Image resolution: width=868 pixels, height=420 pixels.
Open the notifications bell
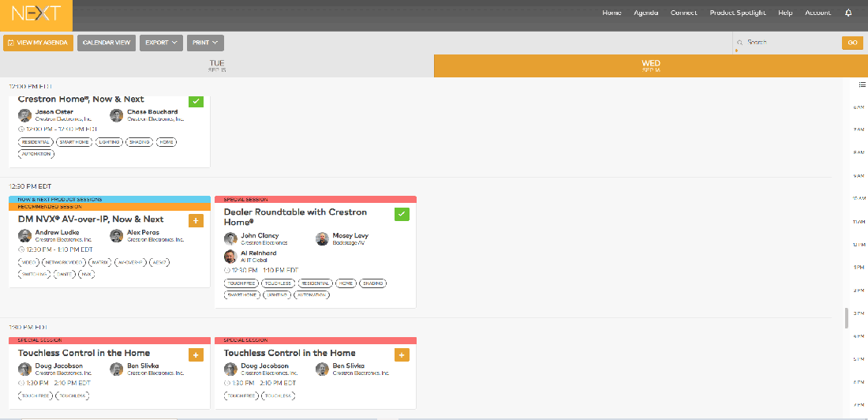point(848,13)
